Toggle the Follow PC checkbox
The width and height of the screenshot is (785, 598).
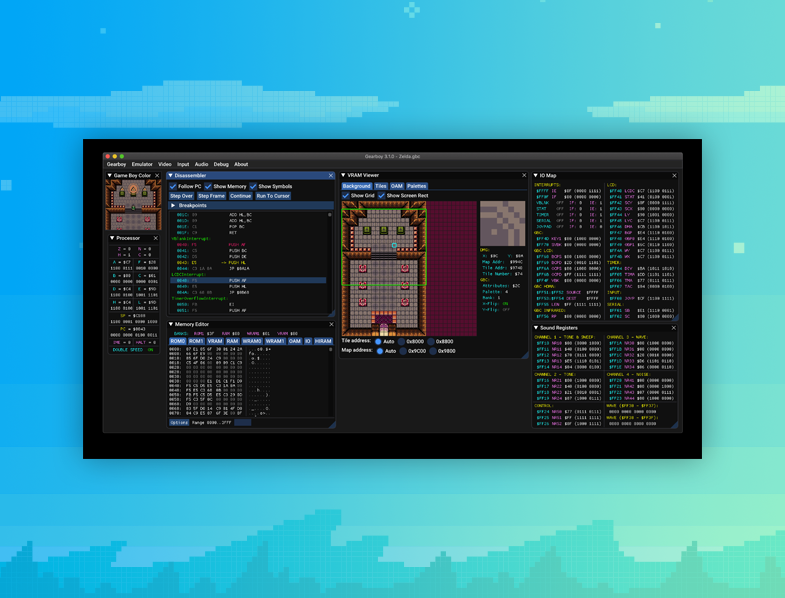[173, 186]
